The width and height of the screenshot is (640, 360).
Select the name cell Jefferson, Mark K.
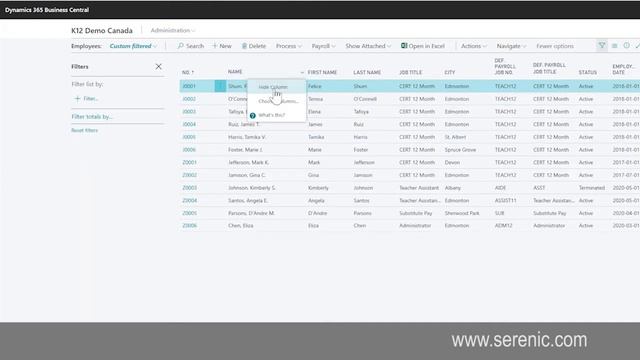coord(248,162)
